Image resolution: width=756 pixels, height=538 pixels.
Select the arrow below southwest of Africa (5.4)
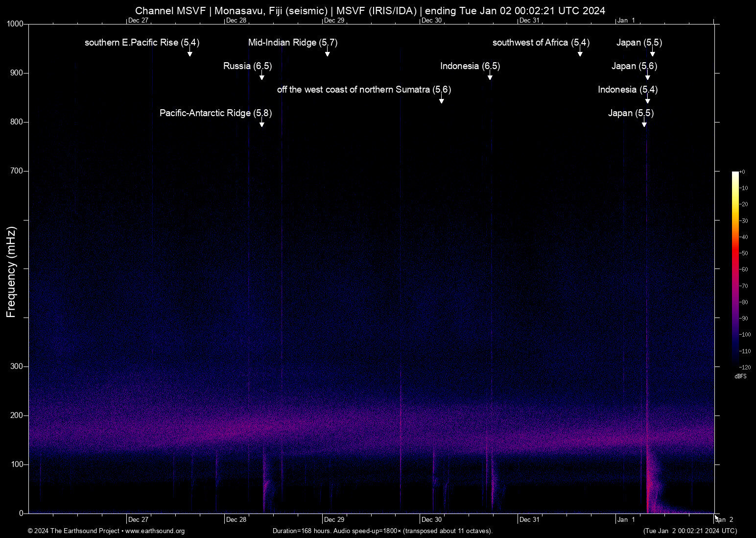pos(580,52)
